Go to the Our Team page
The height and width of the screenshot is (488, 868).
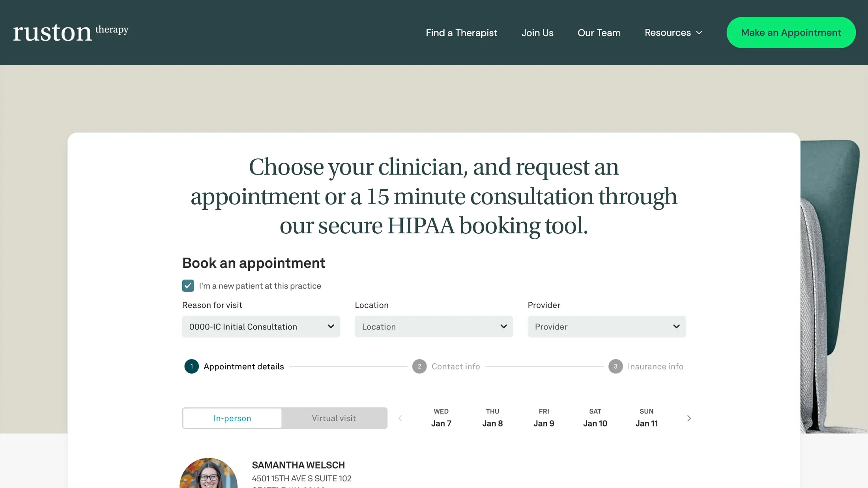[599, 33]
